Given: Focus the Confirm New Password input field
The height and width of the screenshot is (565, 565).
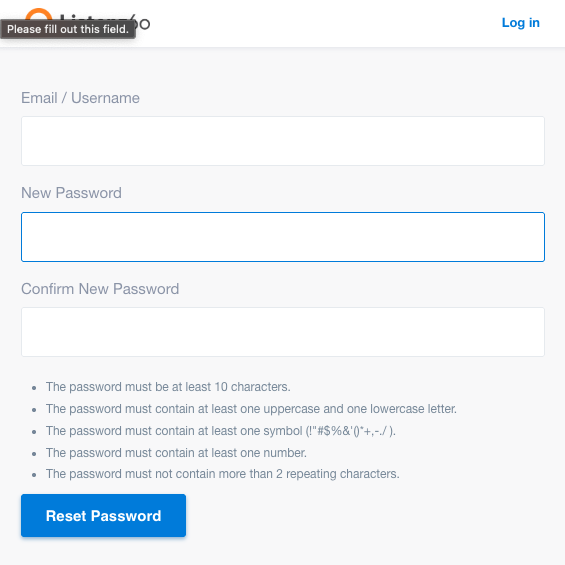Looking at the screenshot, I should click(x=283, y=332).
